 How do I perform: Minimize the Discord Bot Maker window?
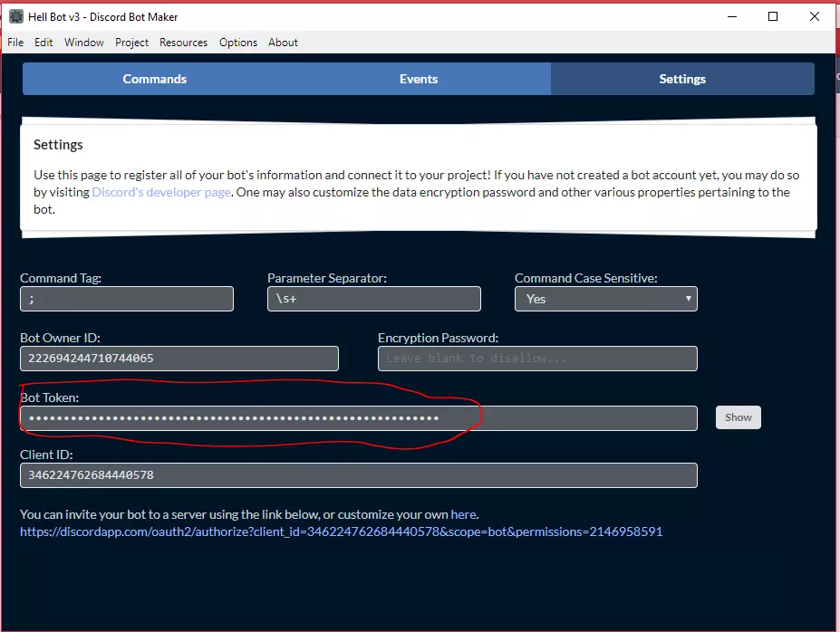732,16
